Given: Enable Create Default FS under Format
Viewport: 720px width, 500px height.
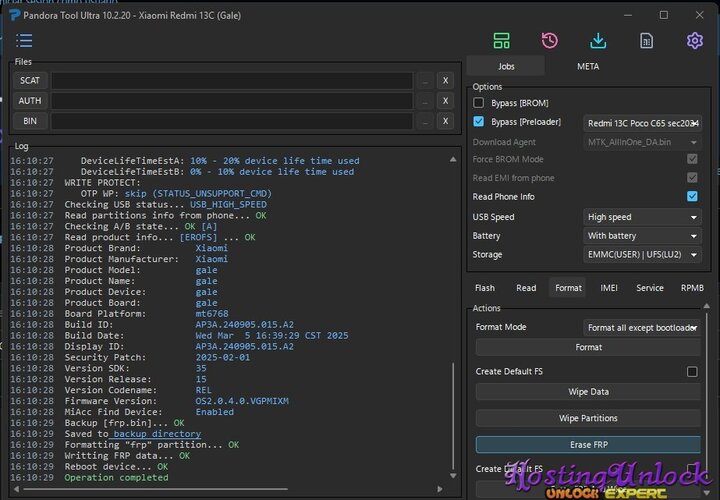Looking at the screenshot, I should [x=692, y=371].
